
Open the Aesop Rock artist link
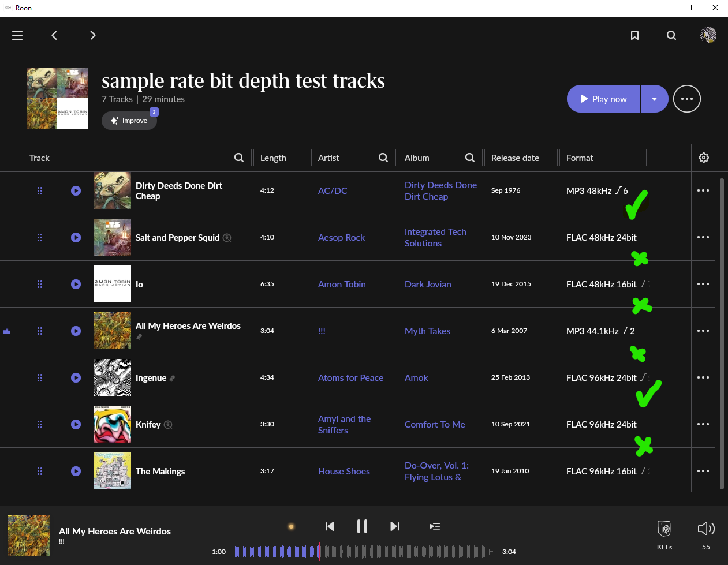[341, 237]
